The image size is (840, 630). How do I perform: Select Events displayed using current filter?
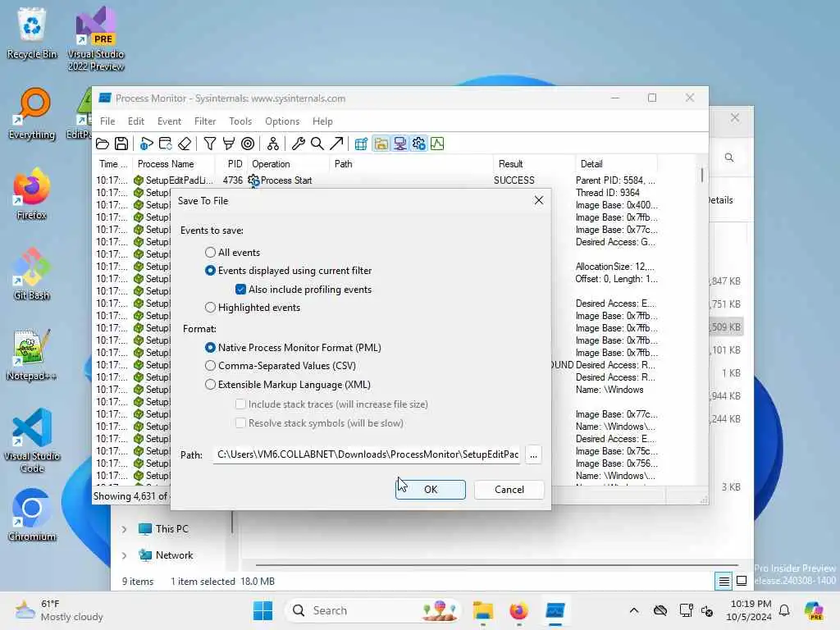coord(211,271)
